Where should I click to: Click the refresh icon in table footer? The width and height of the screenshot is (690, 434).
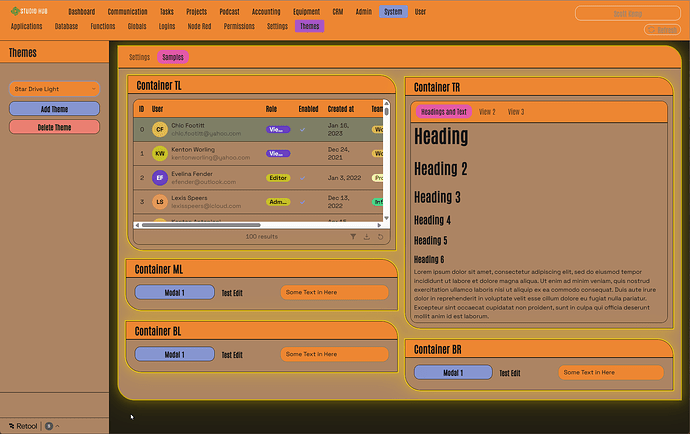(x=380, y=237)
